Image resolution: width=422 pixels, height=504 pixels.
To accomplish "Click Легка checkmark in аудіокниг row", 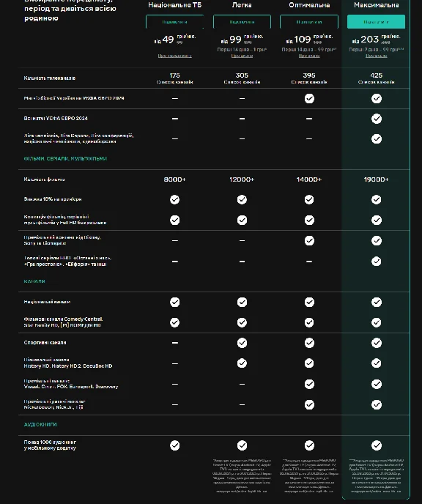I will coord(242,445).
